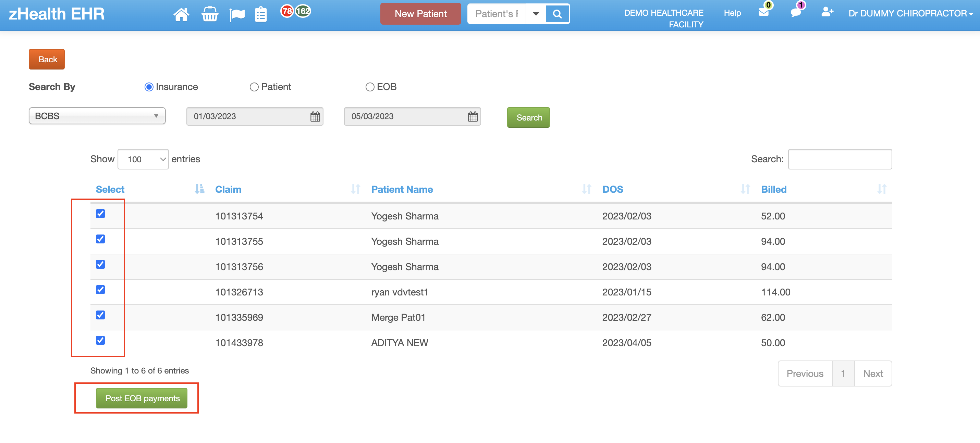Screen dimensions: 980x443
Task: Open Dr DUMMY CHIROPRACTOR user menu
Action: point(910,13)
